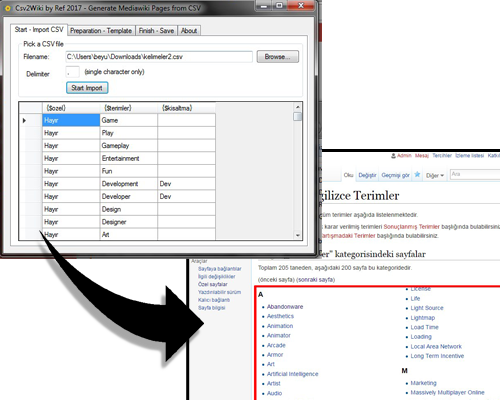Open the Yazdırılabilir sürüm sidebar link
The image size is (500, 400).
click(x=219, y=292)
